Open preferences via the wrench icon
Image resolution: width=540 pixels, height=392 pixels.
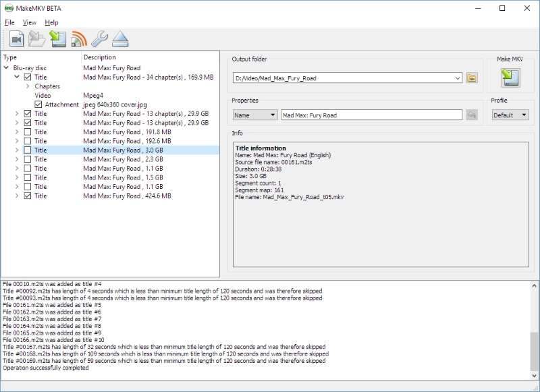click(x=100, y=38)
